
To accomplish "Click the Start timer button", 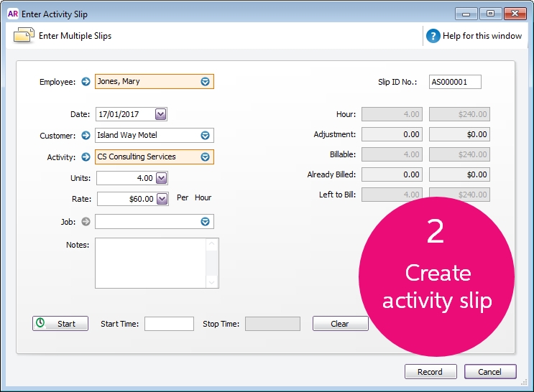I will pos(60,324).
